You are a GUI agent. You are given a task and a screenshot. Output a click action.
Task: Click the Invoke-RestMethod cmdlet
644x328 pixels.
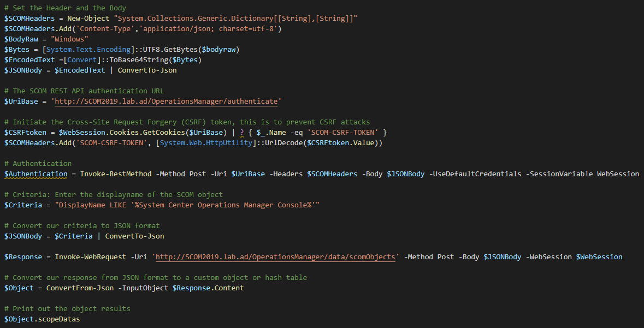coord(116,174)
